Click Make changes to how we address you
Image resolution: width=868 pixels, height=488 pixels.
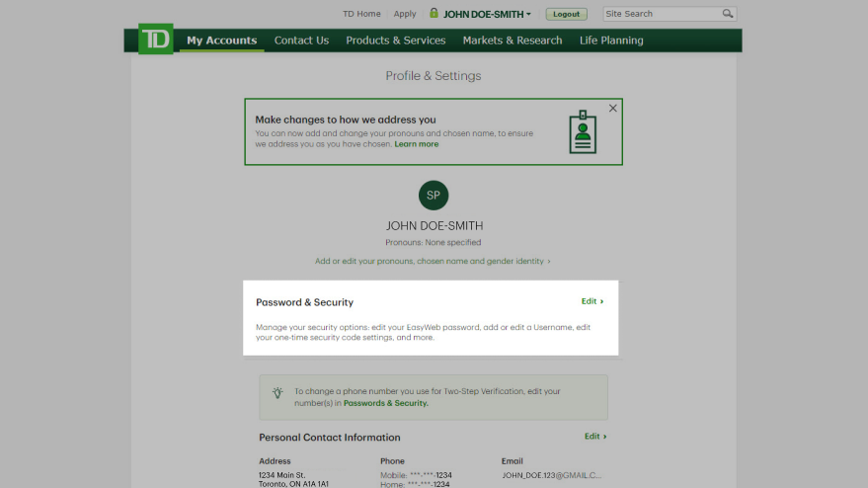(346, 120)
